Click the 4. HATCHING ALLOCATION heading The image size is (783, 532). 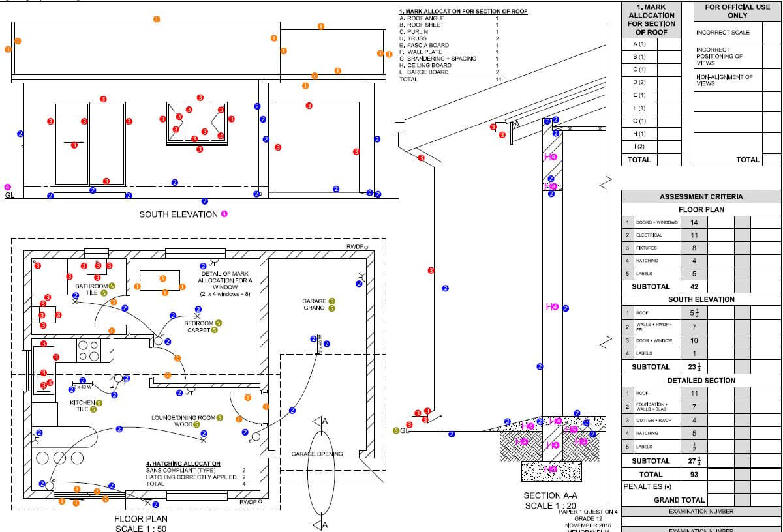click(183, 464)
